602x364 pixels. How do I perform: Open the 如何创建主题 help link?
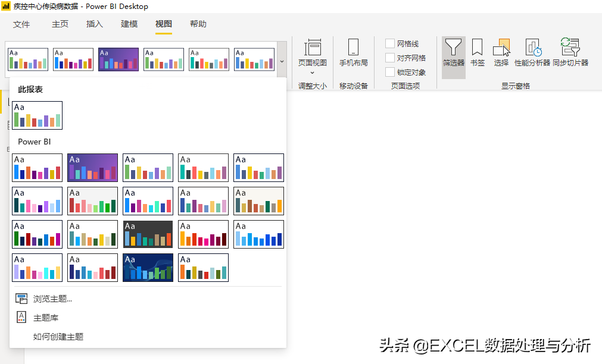click(x=58, y=337)
